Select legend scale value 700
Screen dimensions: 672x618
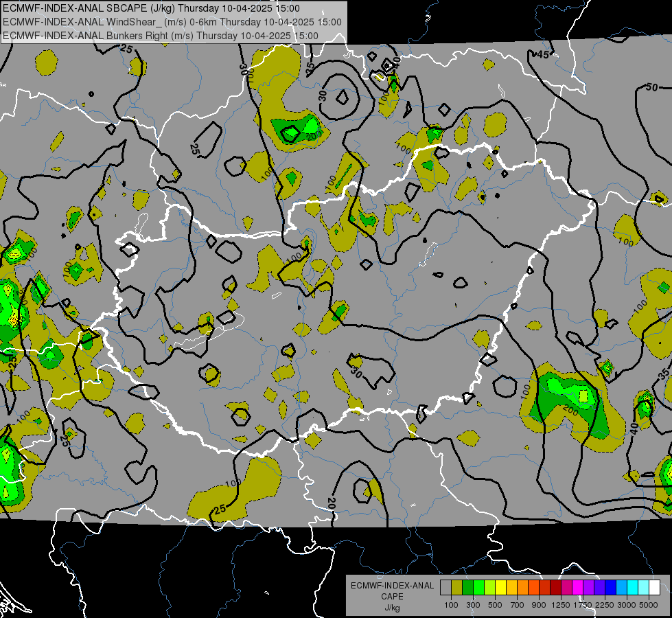click(518, 605)
